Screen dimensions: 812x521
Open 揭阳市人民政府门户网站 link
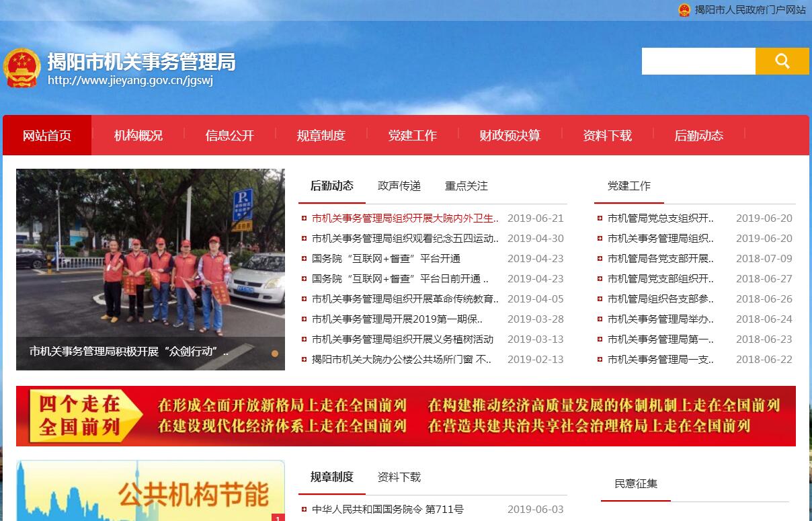click(749, 10)
